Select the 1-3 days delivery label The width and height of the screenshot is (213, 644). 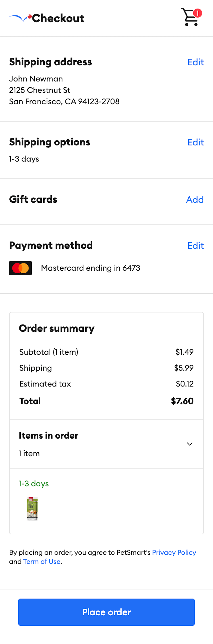pos(33,483)
